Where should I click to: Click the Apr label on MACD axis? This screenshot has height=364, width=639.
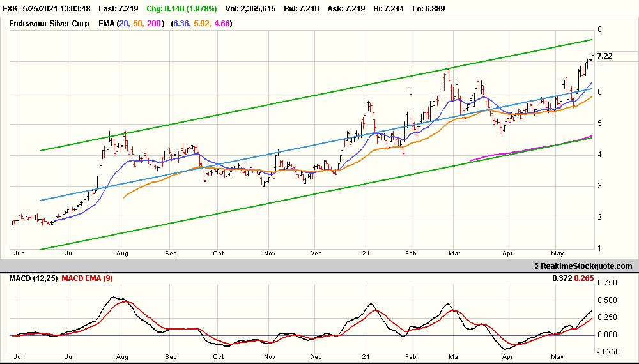(x=507, y=357)
